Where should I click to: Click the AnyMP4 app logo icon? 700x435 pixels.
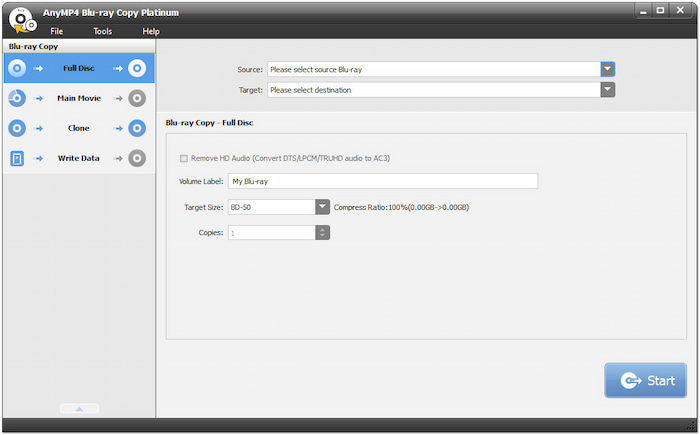click(18, 18)
